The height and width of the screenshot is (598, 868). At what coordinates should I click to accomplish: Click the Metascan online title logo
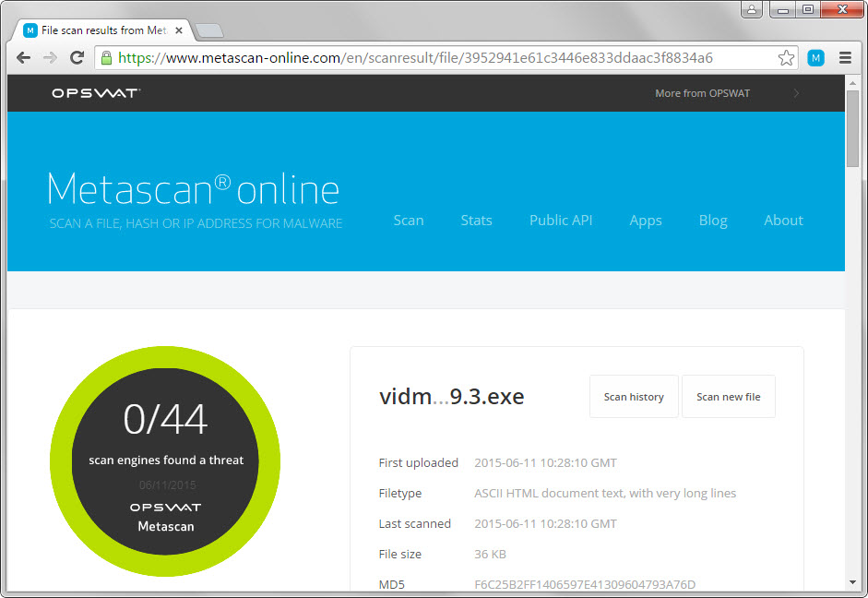pyautogui.click(x=193, y=189)
